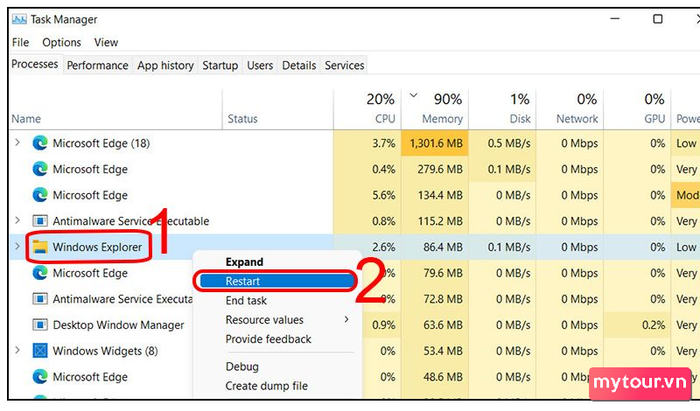This screenshot has width=700, height=411.
Task: Click the Task Manager title bar icon
Action: click(x=19, y=20)
